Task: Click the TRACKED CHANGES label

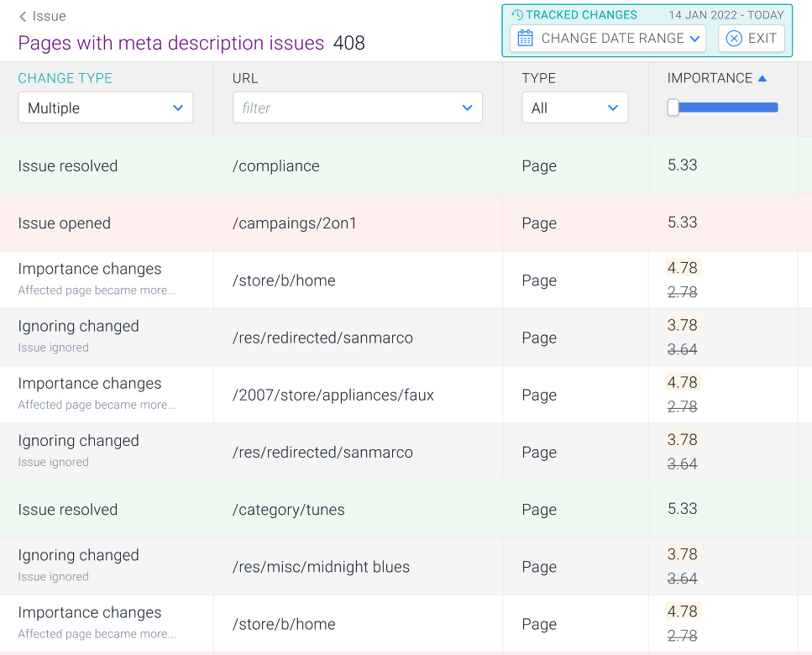Action: [x=582, y=15]
